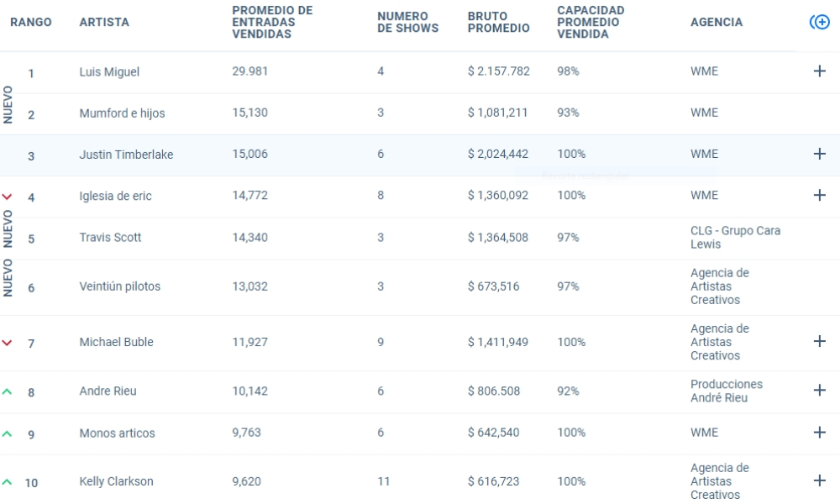Open artist Mumford e hijos
This screenshot has height=504, width=840.
122,113
